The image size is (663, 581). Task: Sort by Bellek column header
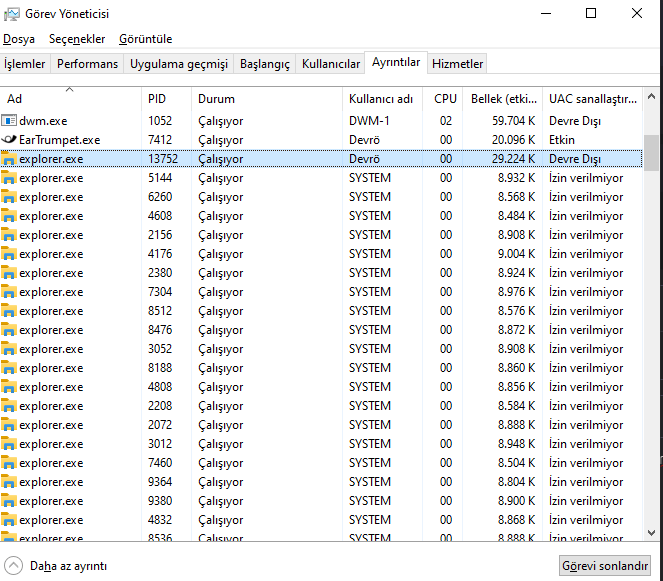point(503,99)
